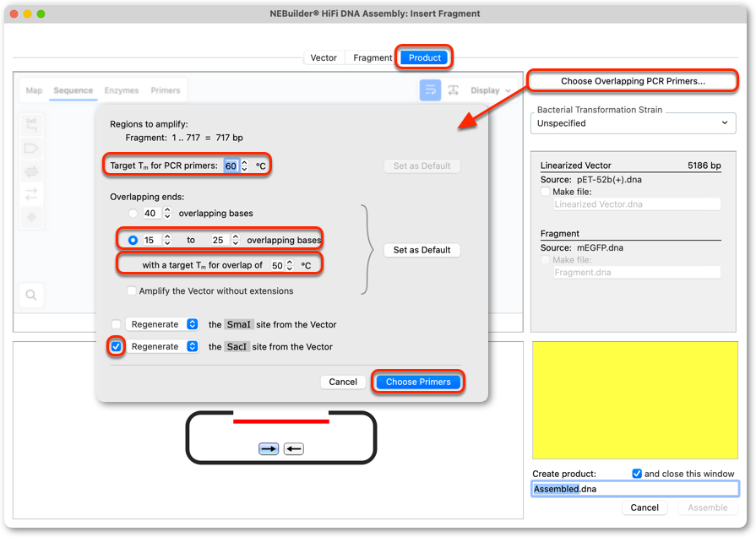
Task: Open the Map view tab
Action: click(34, 90)
